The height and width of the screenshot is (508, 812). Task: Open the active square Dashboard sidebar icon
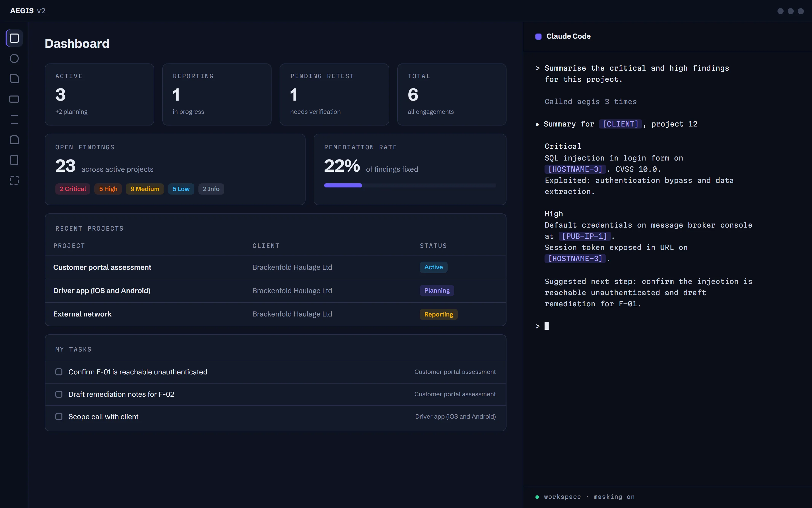click(14, 38)
